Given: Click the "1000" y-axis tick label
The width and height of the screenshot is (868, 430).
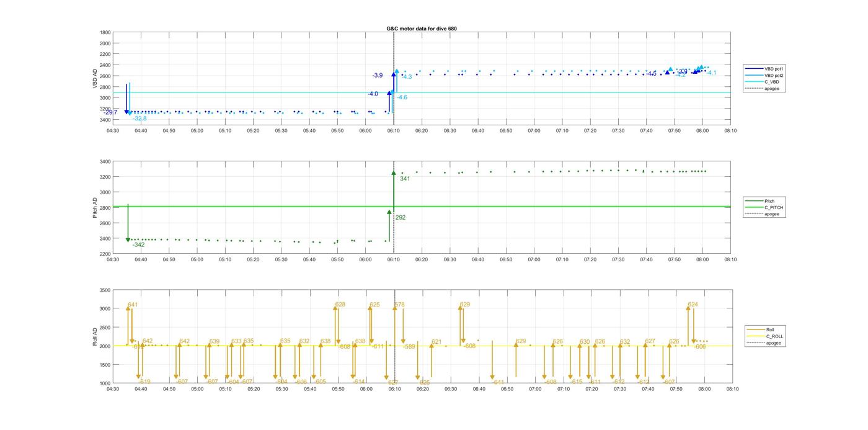Looking at the screenshot, I should (105, 383).
